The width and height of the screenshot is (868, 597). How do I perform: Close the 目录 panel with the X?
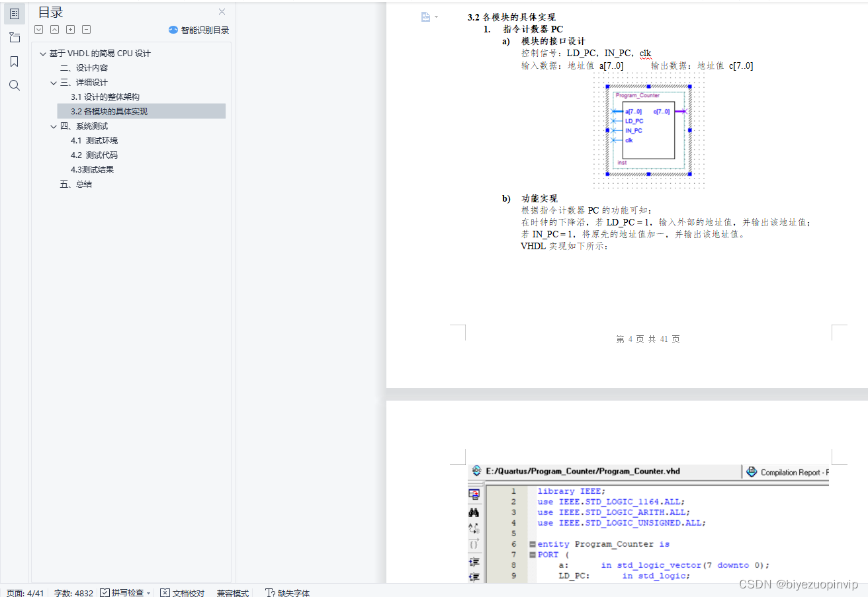point(222,11)
